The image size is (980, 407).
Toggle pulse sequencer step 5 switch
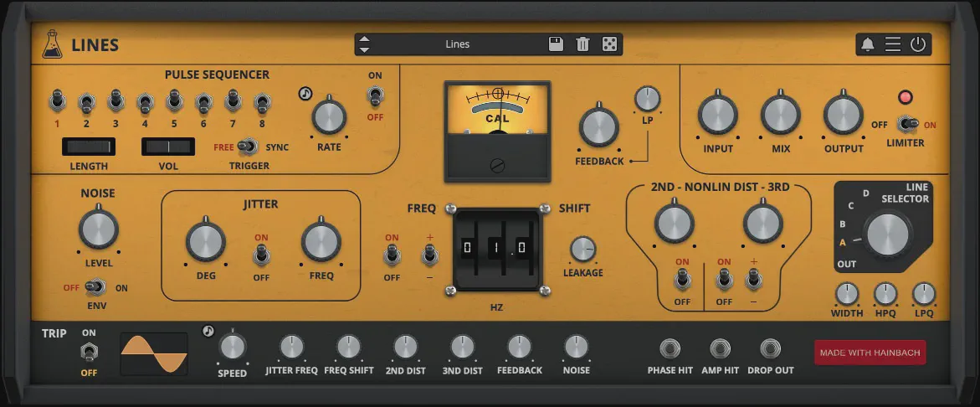174,101
